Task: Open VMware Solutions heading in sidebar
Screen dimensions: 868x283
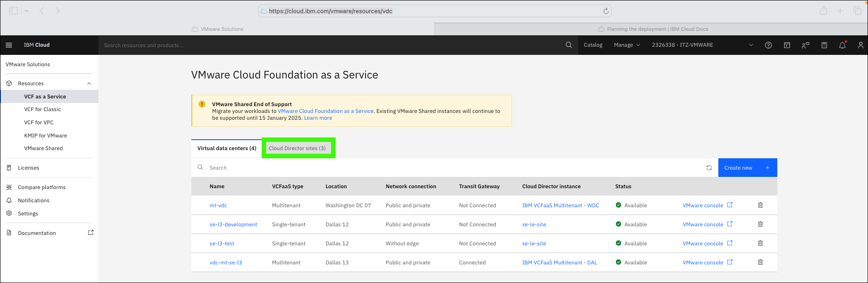Action: pos(28,64)
